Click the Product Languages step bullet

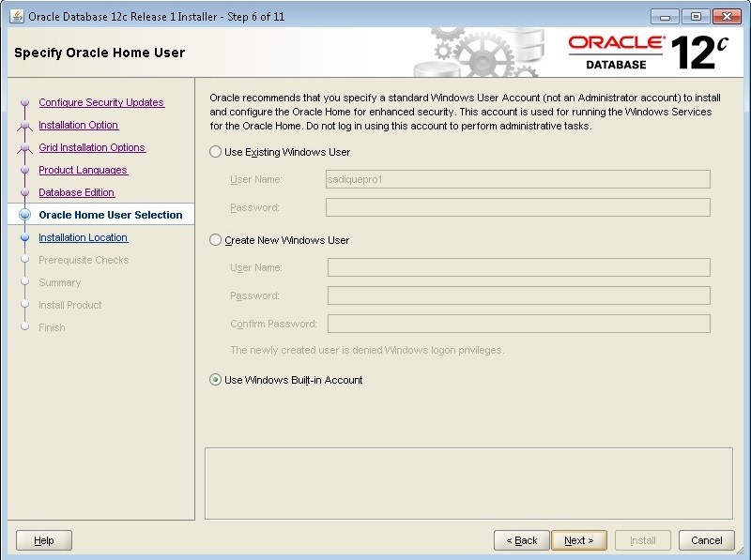[25, 170]
